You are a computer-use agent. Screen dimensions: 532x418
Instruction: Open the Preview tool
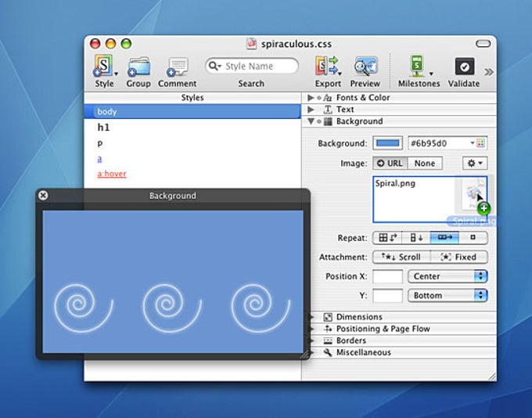click(365, 67)
